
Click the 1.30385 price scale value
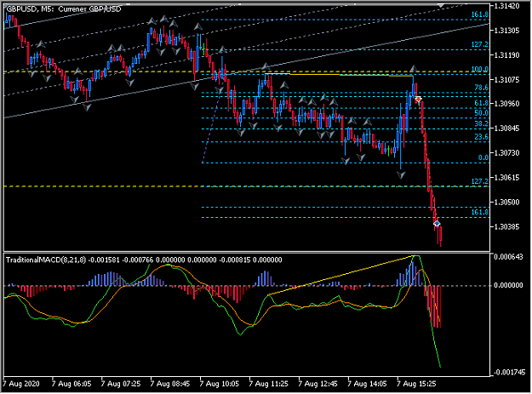(507, 227)
